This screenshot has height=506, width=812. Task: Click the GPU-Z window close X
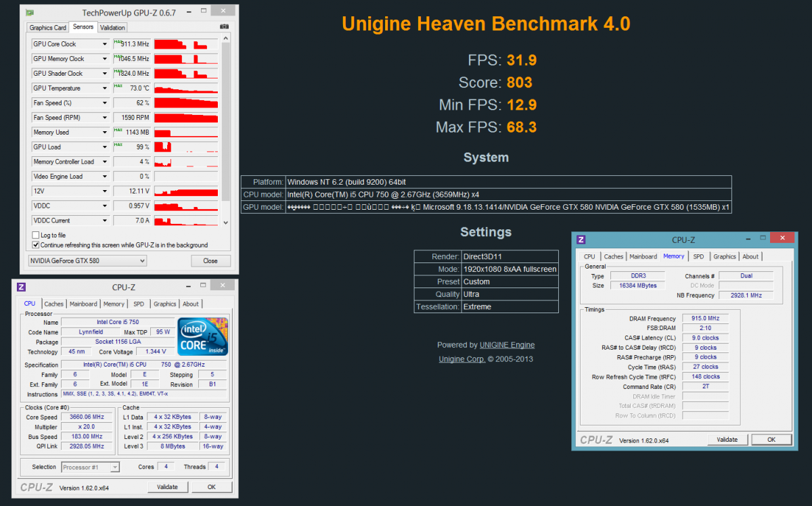[223, 11]
